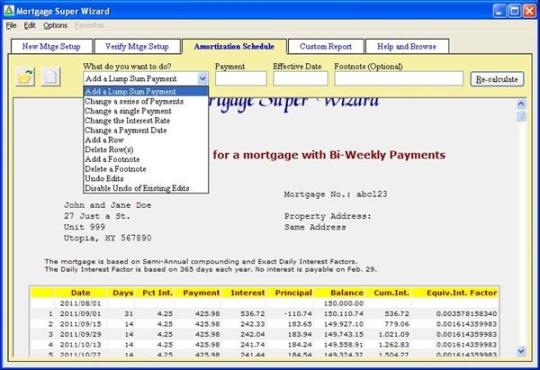Click 'for a mortgage with Bi-Weekly Payments' heading
Screen dimensions: 540x370
coord(329,155)
